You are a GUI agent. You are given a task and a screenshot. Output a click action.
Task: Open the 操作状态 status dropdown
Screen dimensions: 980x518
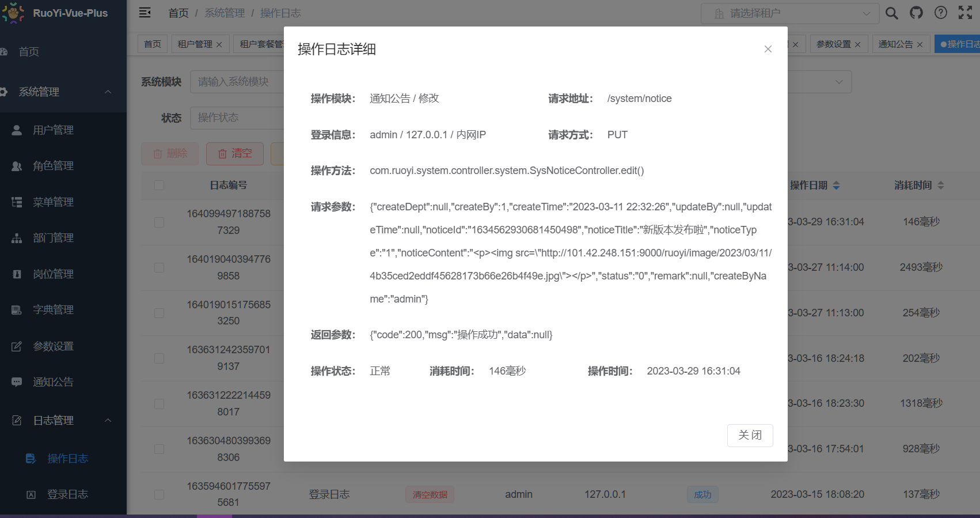tap(237, 118)
